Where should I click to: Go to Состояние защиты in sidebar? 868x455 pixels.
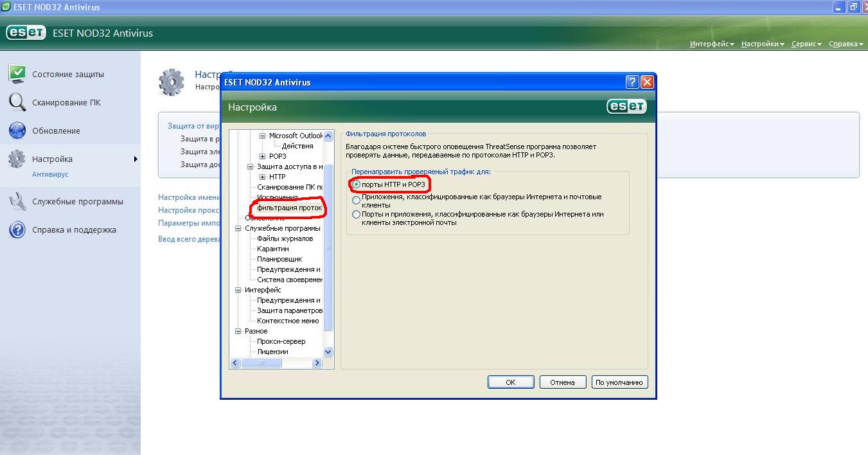click(68, 74)
